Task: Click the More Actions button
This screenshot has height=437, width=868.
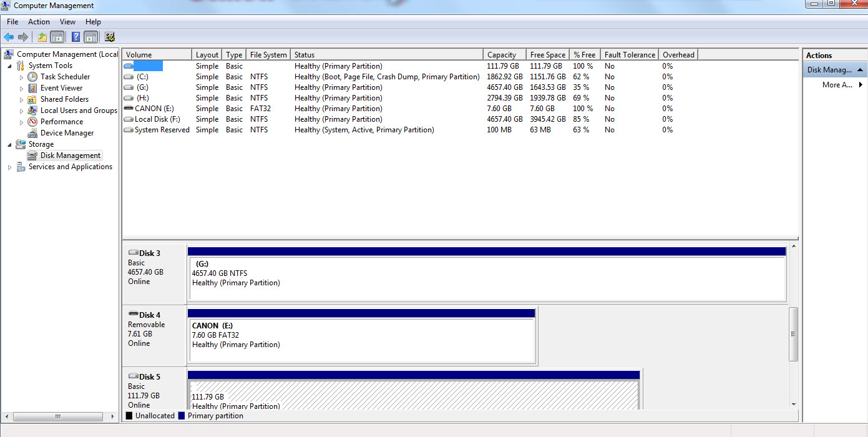Action: [837, 84]
